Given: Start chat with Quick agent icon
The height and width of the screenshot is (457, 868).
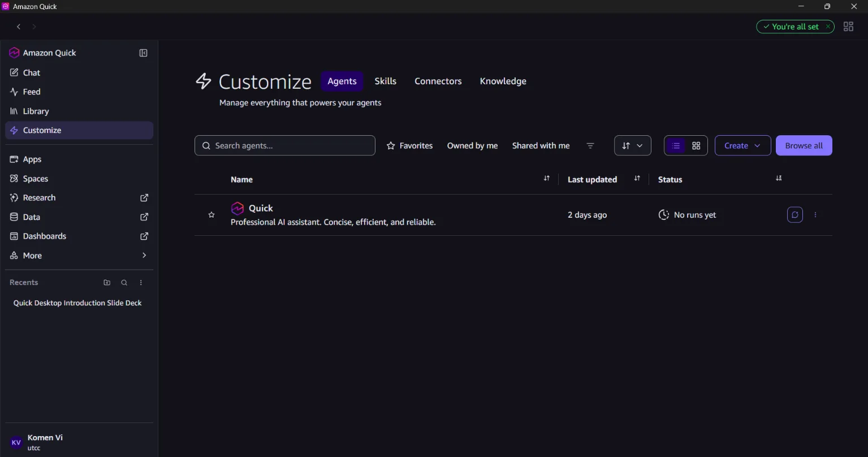Looking at the screenshot, I should [795, 215].
